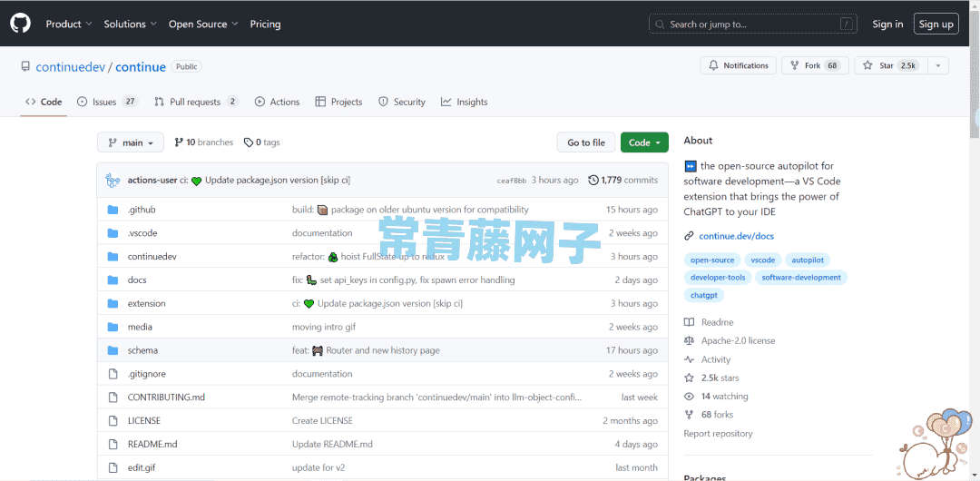The image size is (980, 481).
Task: Select the vscode topic tag
Action: pyautogui.click(x=762, y=260)
